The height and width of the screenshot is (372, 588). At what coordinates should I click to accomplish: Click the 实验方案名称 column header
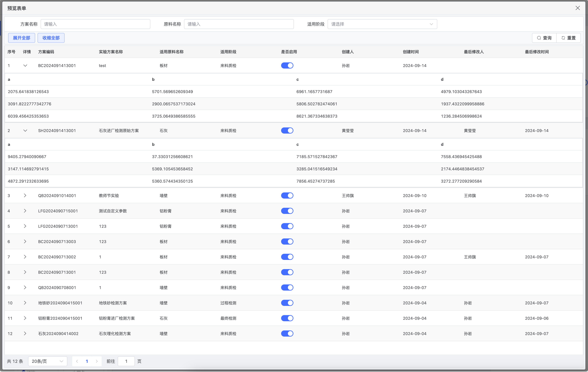click(x=111, y=52)
